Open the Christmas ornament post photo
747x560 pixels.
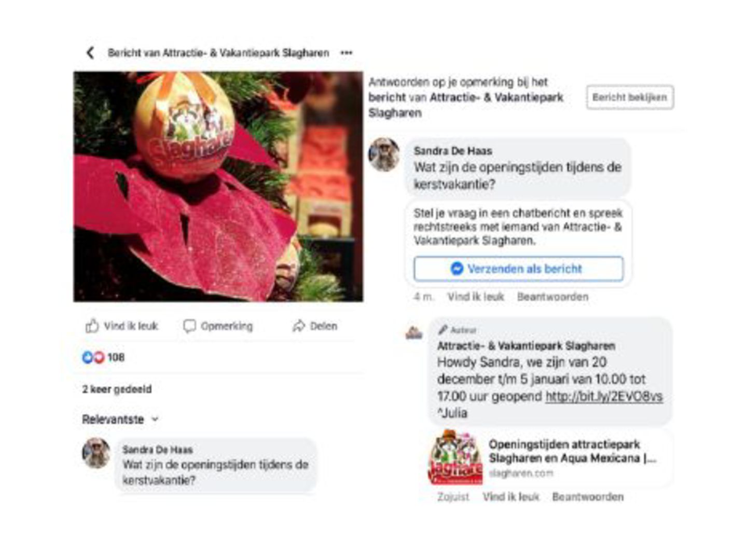pos(218,187)
